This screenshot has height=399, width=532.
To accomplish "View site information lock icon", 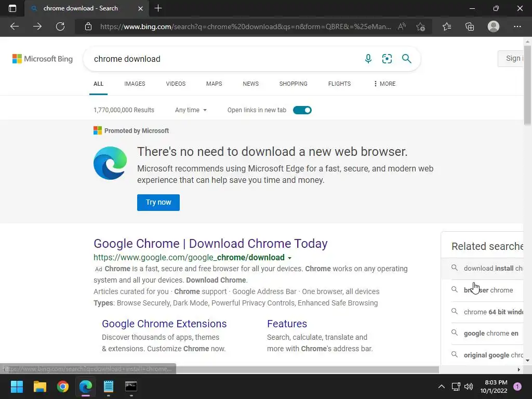I will pyautogui.click(x=88, y=26).
